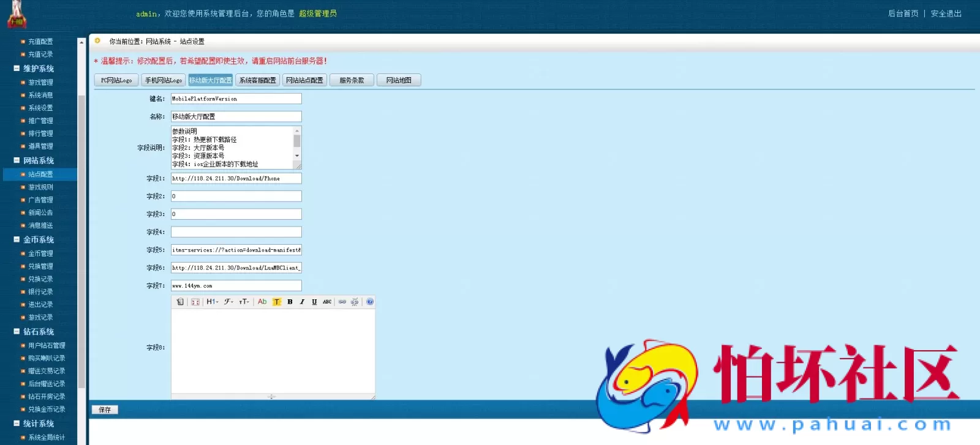This screenshot has width=980, height=445.
Task: Switch to the PC网站Logo tab
Action: 116,80
